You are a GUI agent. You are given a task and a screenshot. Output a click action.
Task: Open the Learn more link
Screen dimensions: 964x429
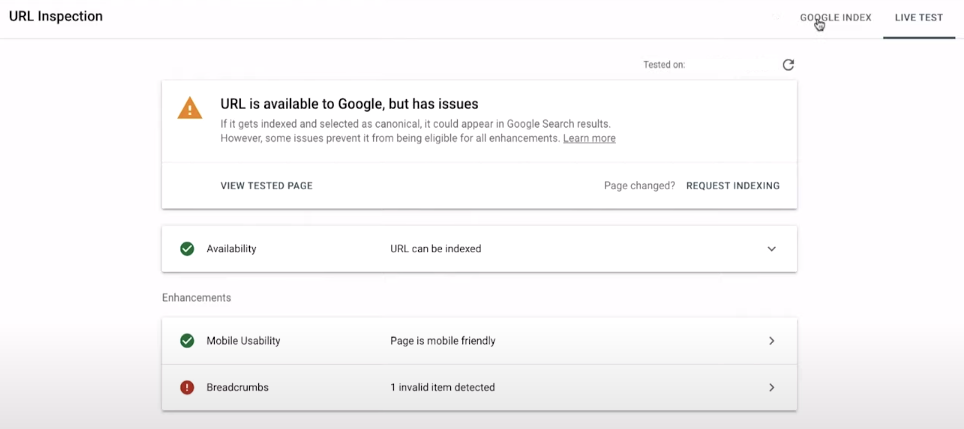tap(589, 138)
